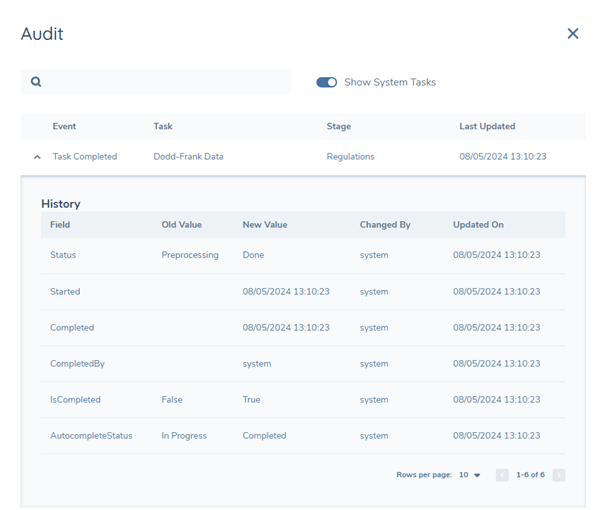Collapse the Task Completed row

pyautogui.click(x=37, y=157)
